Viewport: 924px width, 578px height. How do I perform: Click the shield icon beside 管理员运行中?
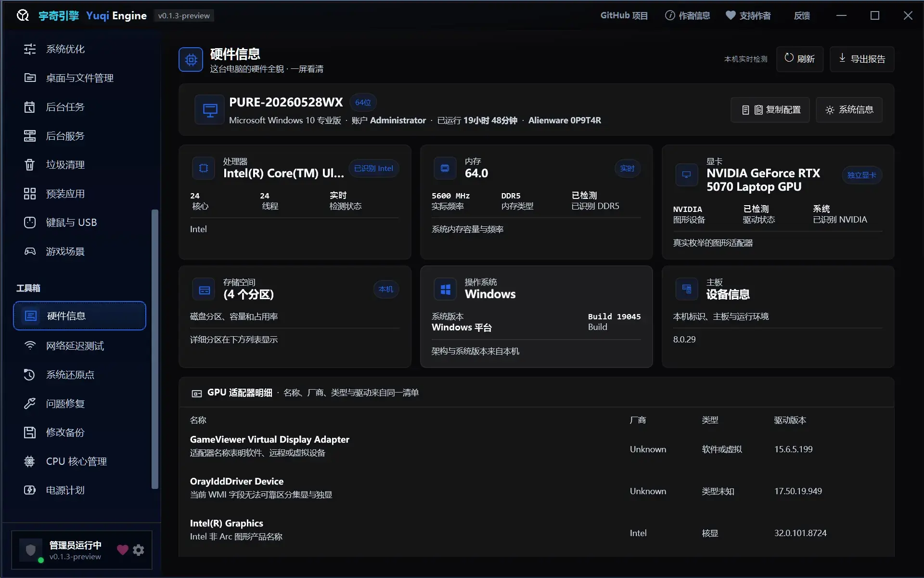(31, 550)
